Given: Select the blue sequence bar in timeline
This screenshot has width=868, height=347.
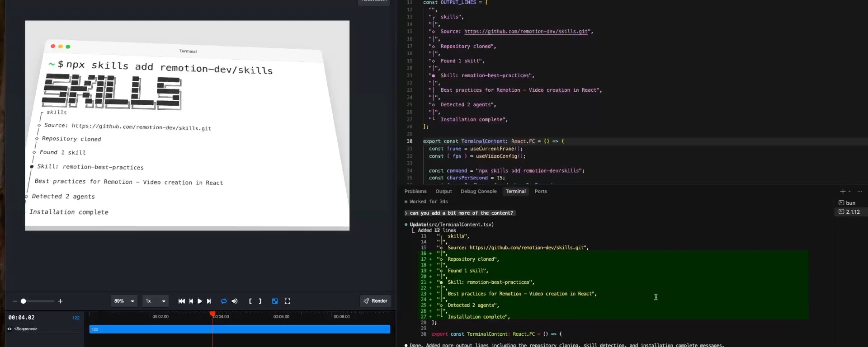Looking at the screenshot, I should [240, 329].
